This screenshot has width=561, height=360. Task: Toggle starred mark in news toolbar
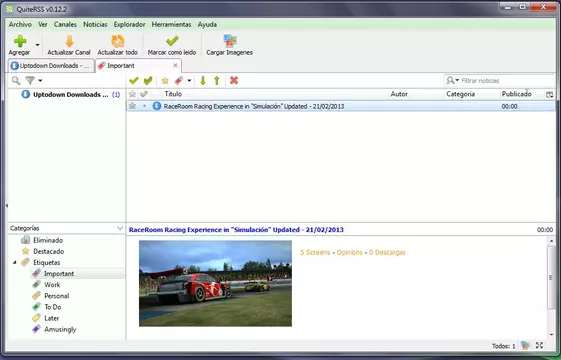coord(165,81)
